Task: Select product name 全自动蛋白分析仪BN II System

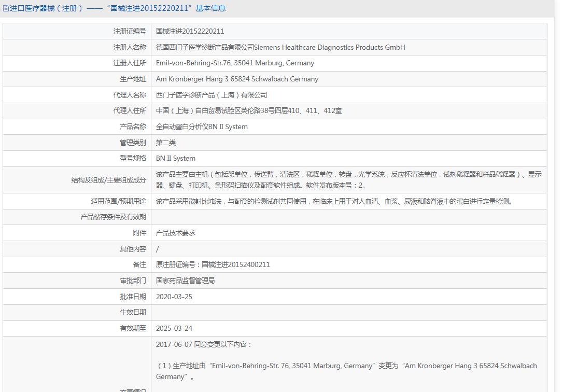Action: [x=202, y=127]
